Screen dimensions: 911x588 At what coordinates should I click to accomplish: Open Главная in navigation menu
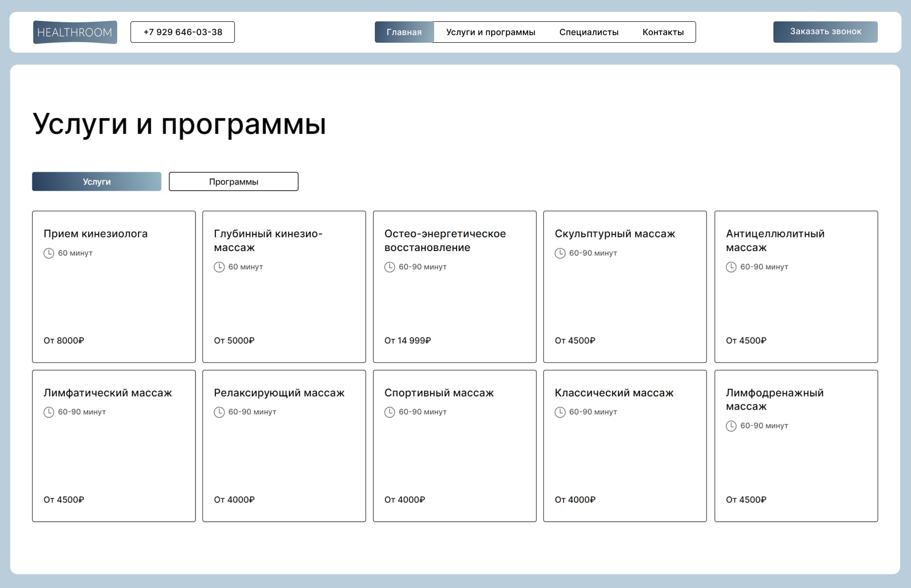coord(404,32)
